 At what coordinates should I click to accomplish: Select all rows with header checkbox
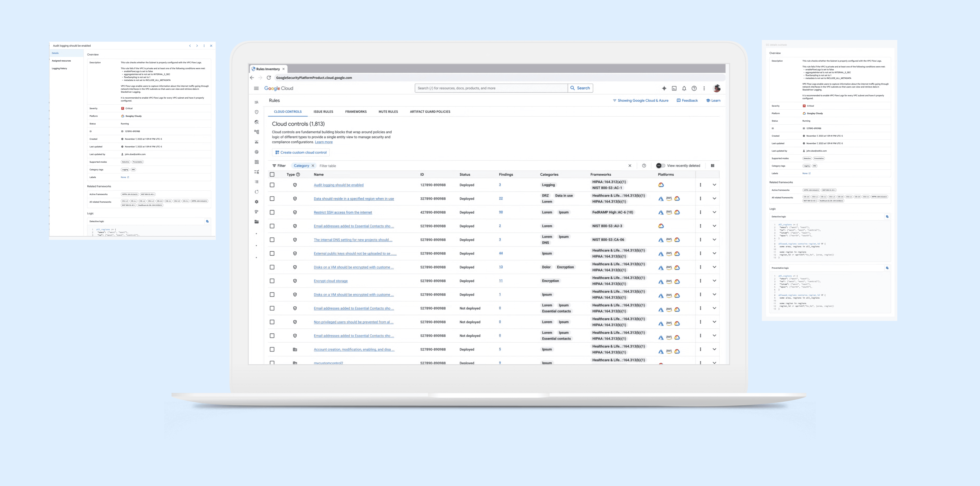[272, 175]
